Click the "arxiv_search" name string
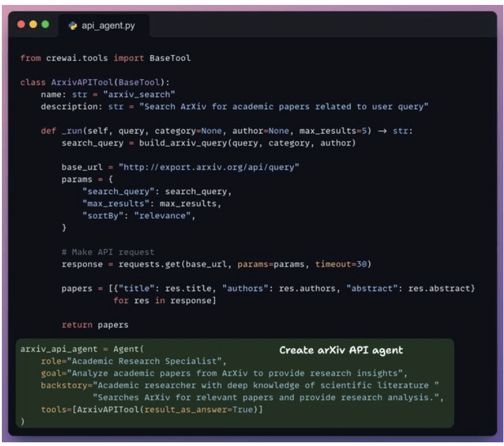The width and height of the screenshot is (504, 446). [x=139, y=94]
